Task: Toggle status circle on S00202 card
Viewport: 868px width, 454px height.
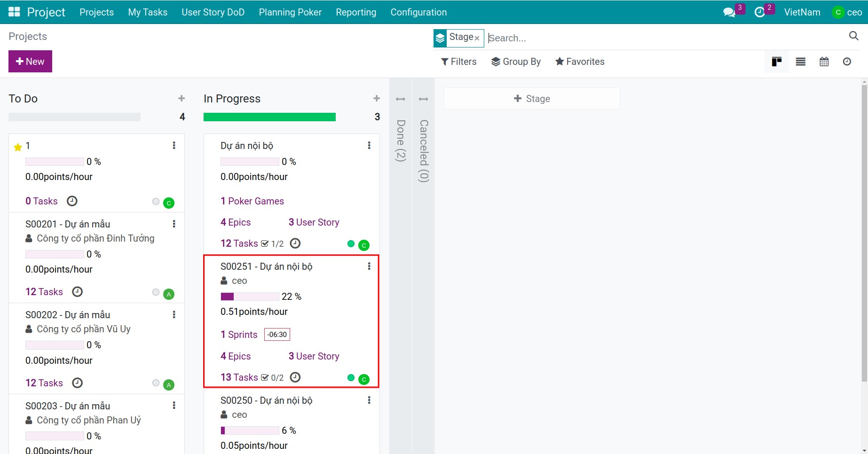Action: point(156,383)
